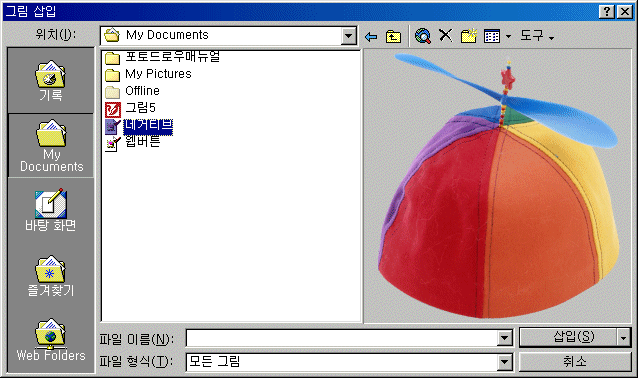
Task: Open the 도구 tools menu
Action: click(537, 36)
